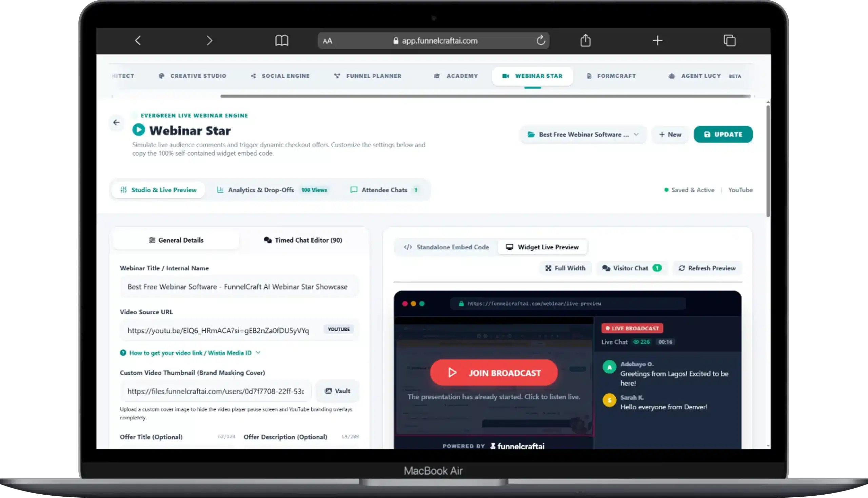868x498 pixels.
Task: Click the 226 viewers eye counter
Action: tap(642, 342)
